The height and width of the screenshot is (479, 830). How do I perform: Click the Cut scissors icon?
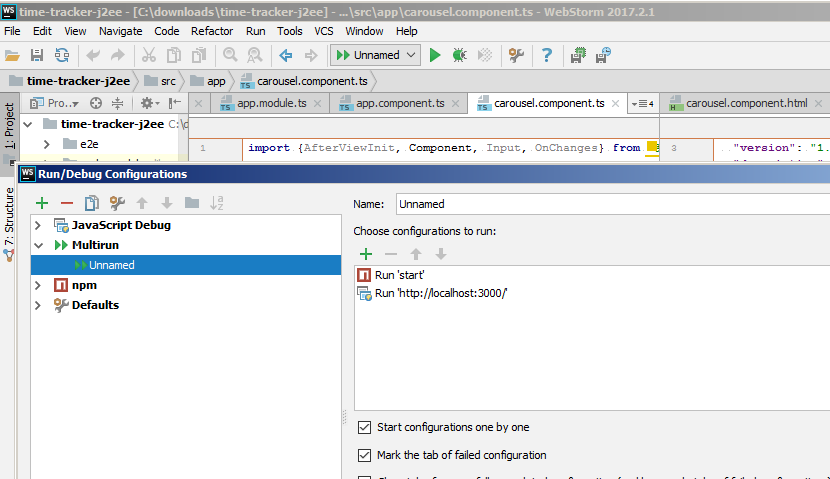pos(149,55)
